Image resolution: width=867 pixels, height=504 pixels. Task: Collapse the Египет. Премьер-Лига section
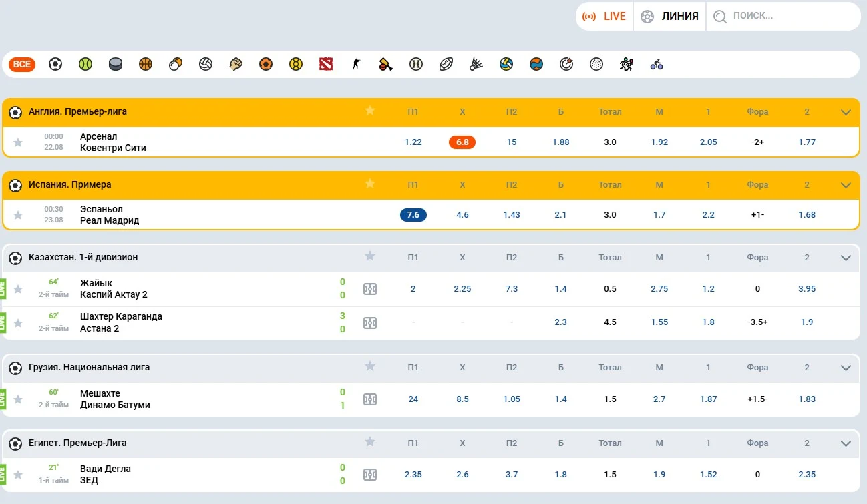(846, 443)
